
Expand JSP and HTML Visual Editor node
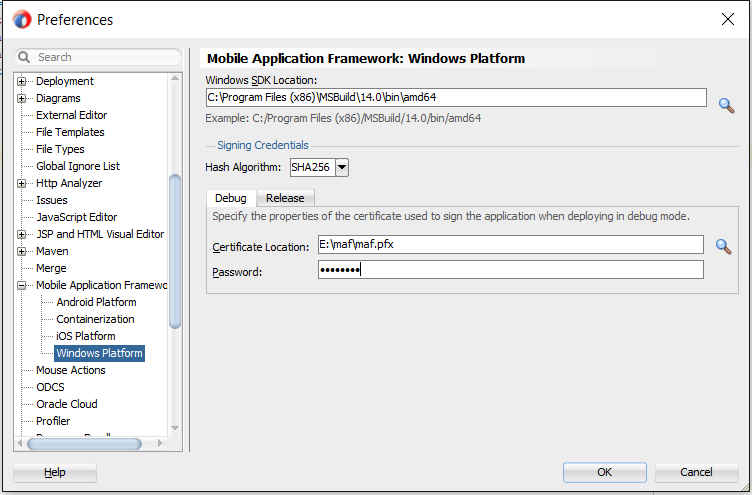[22, 234]
